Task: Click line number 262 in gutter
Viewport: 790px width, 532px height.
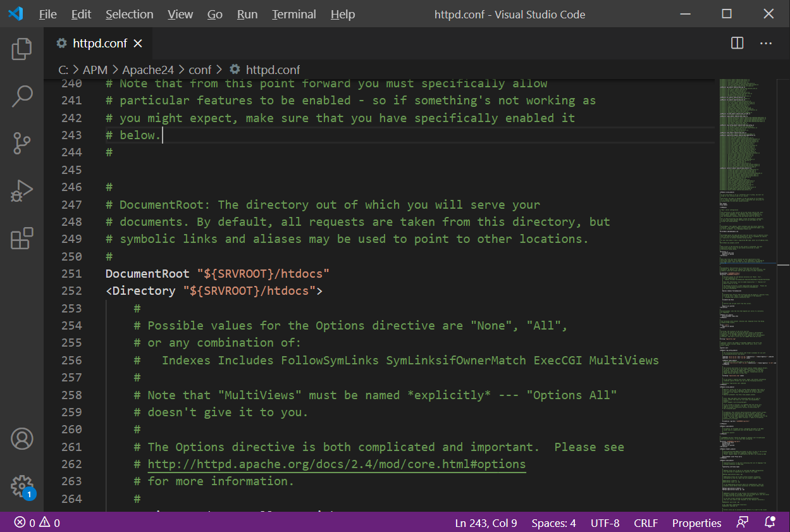Action: (71, 464)
